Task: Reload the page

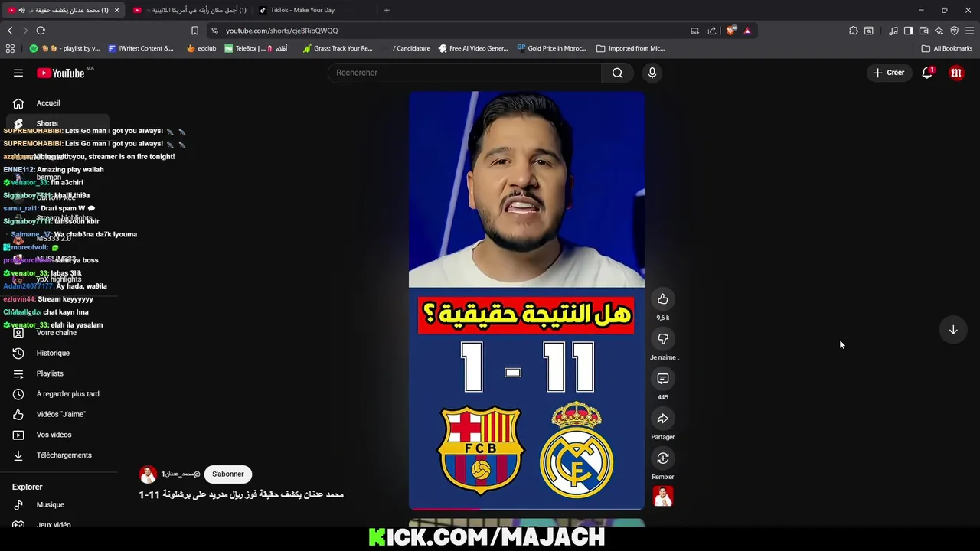Action: point(41,31)
